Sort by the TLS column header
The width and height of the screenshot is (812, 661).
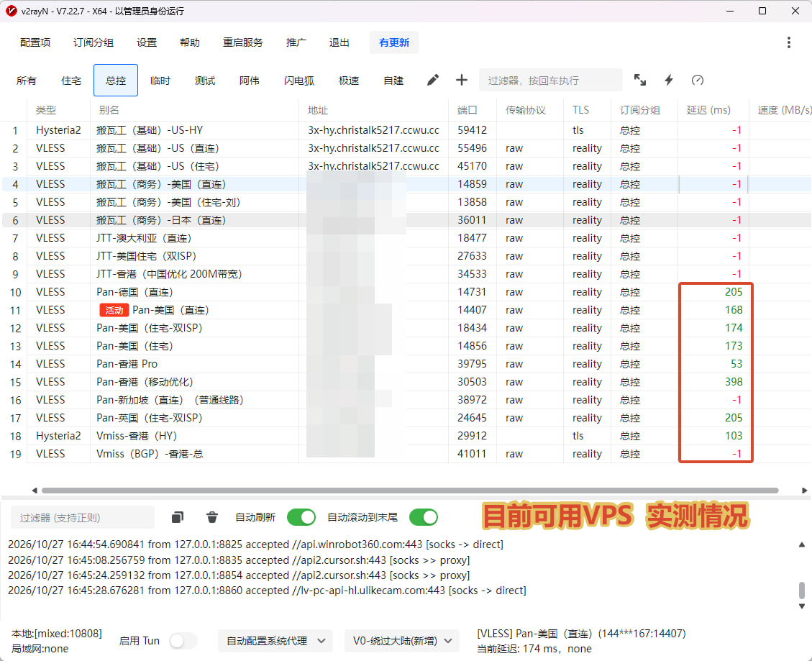tap(588, 110)
